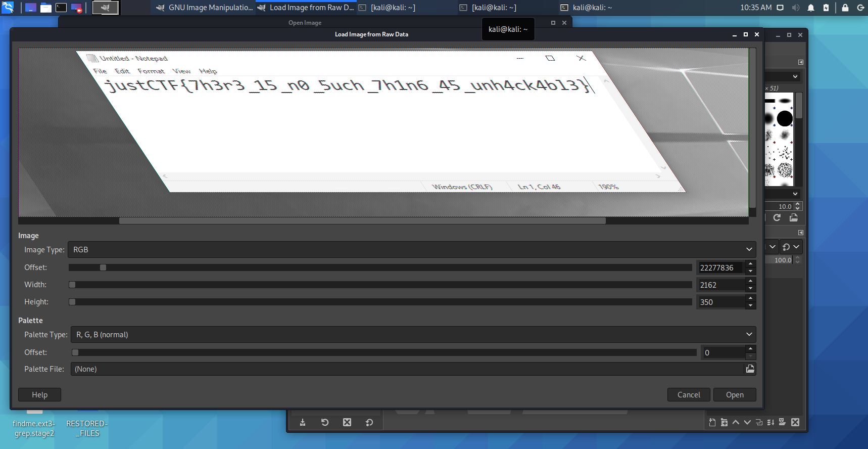Open the Image Type dropdown showing RGB
This screenshot has height=449, width=868.
click(x=411, y=250)
